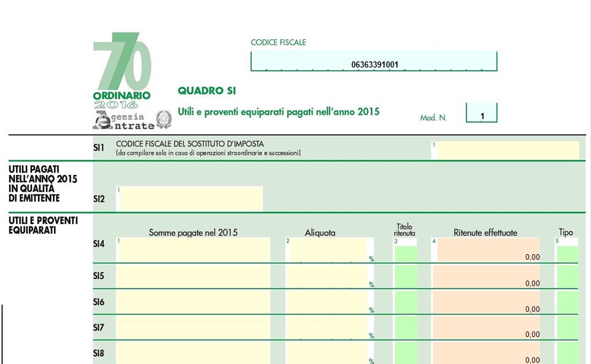Select the SI6 Aliquota field
Screen dimensions: 591x364
click(326, 302)
